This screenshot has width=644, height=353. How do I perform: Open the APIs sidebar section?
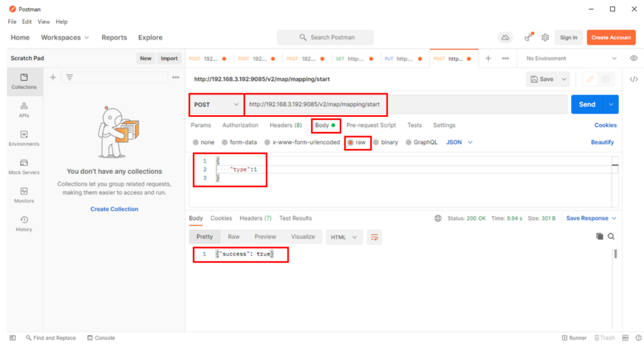tap(24, 109)
